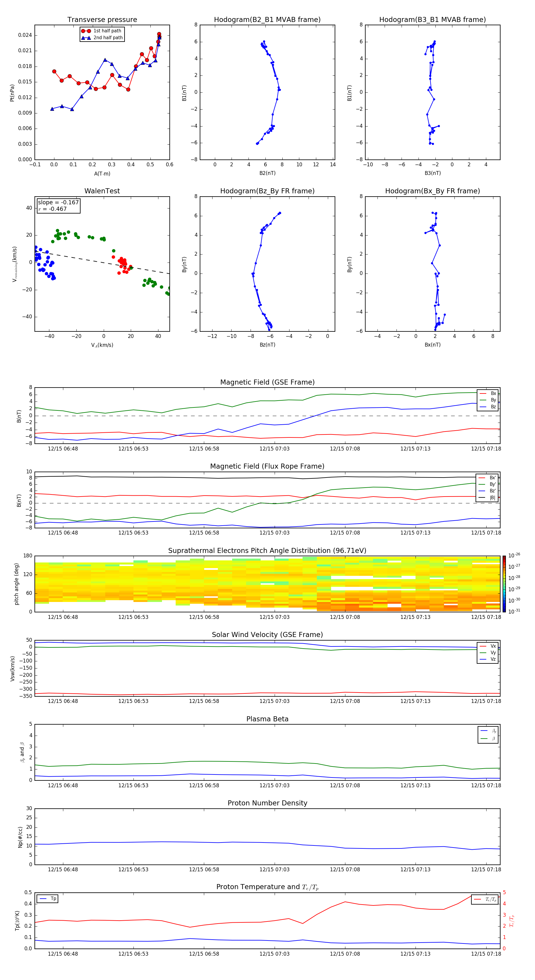Click the 'Transverse pressure' plot title
This screenshot has height=980, width=535.
(x=102, y=19)
